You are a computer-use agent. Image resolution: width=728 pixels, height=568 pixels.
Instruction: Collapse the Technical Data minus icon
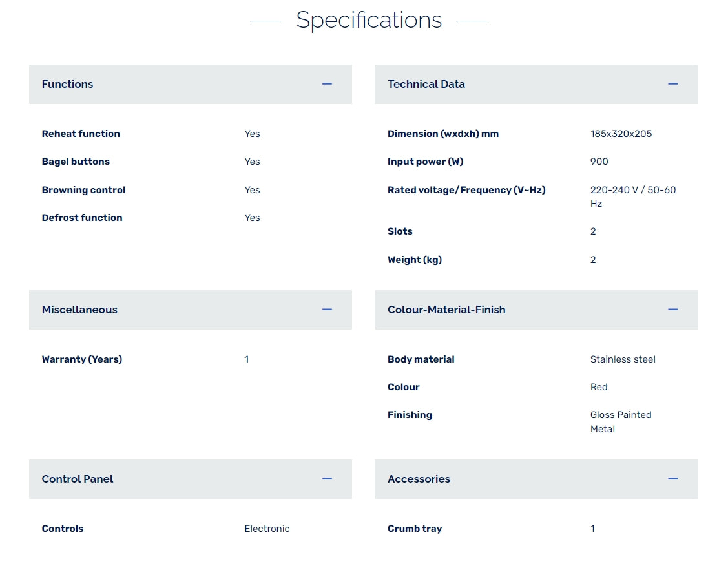[672, 84]
